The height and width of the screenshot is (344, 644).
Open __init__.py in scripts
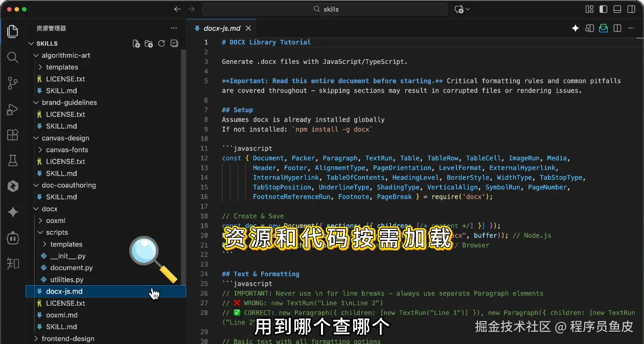coord(67,256)
